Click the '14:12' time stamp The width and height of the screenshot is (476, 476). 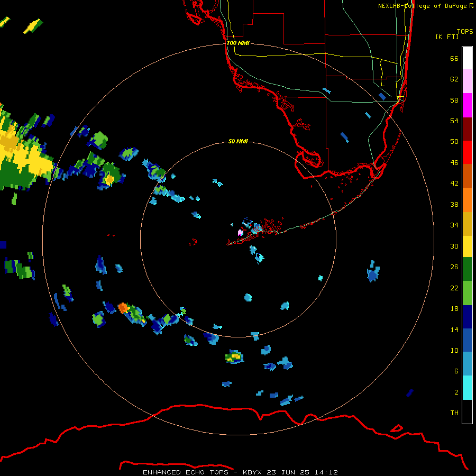(326, 472)
